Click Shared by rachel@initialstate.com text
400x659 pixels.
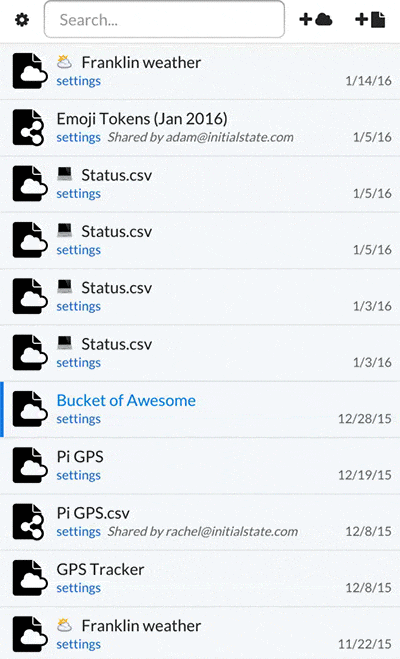click(203, 531)
